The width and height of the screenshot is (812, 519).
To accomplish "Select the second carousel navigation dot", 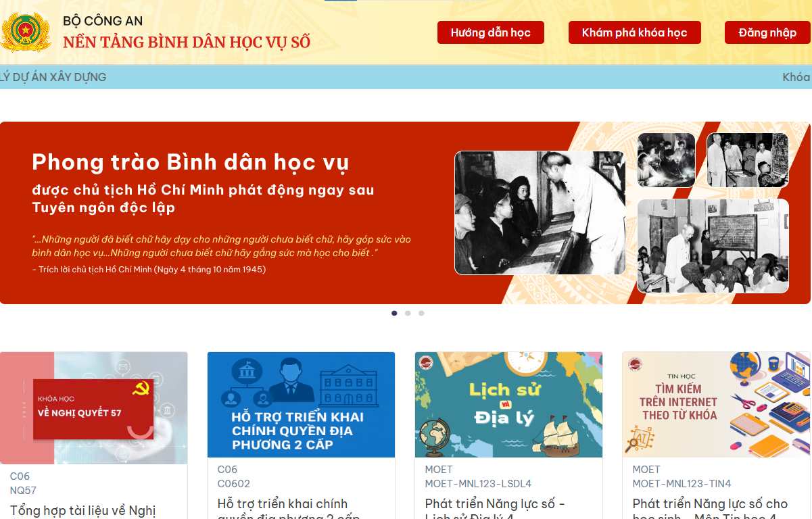I will pos(408,313).
